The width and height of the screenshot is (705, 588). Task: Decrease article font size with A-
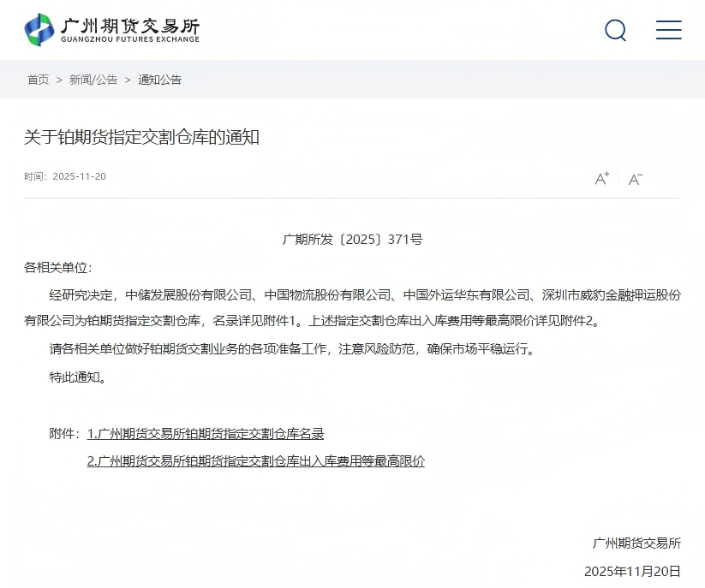click(636, 179)
